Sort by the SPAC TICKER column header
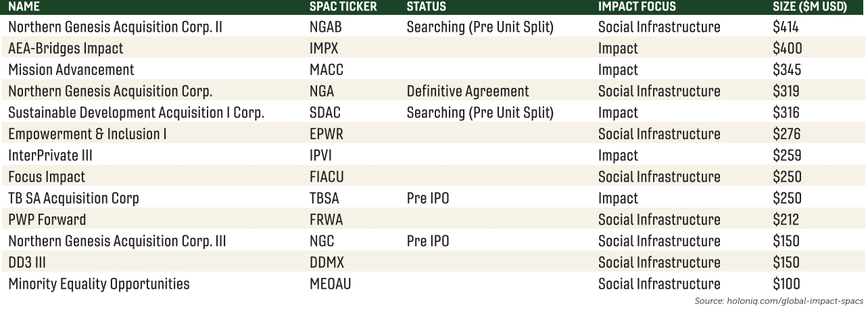The image size is (868, 309). [343, 7]
